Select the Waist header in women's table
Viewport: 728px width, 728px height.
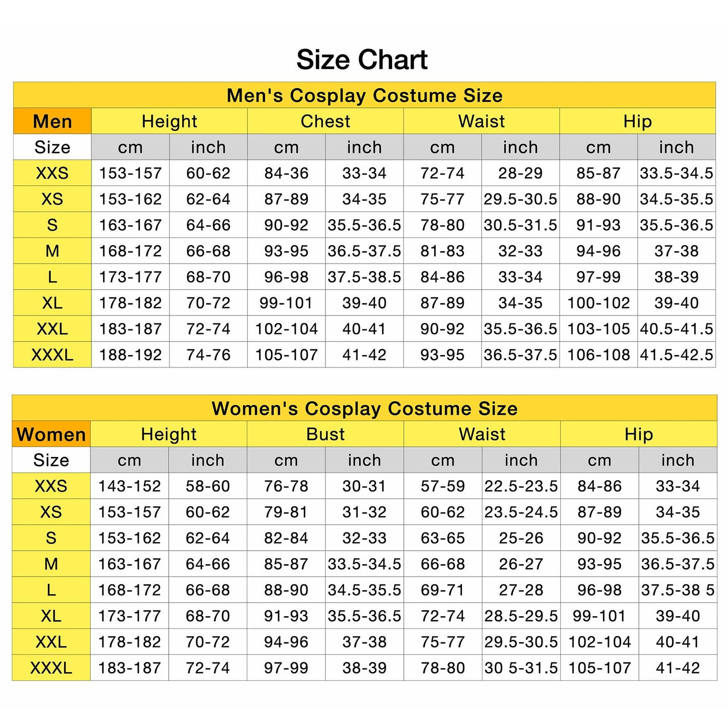[482, 434]
